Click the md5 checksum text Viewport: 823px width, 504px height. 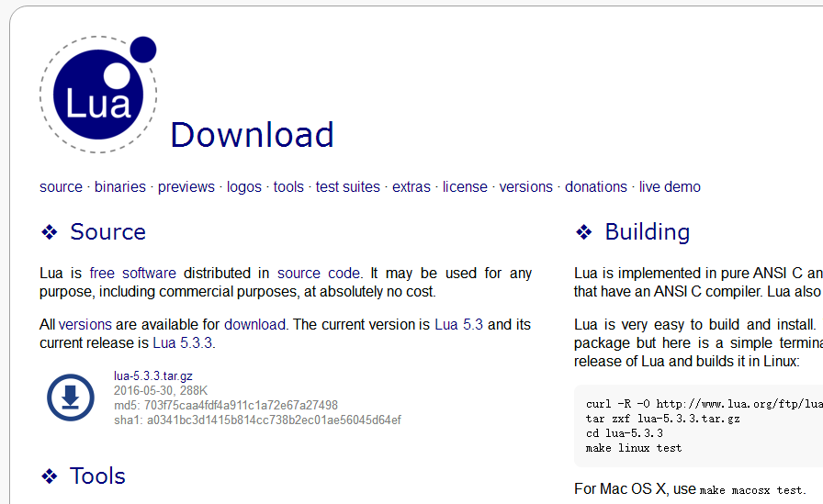(x=226, y=406)
